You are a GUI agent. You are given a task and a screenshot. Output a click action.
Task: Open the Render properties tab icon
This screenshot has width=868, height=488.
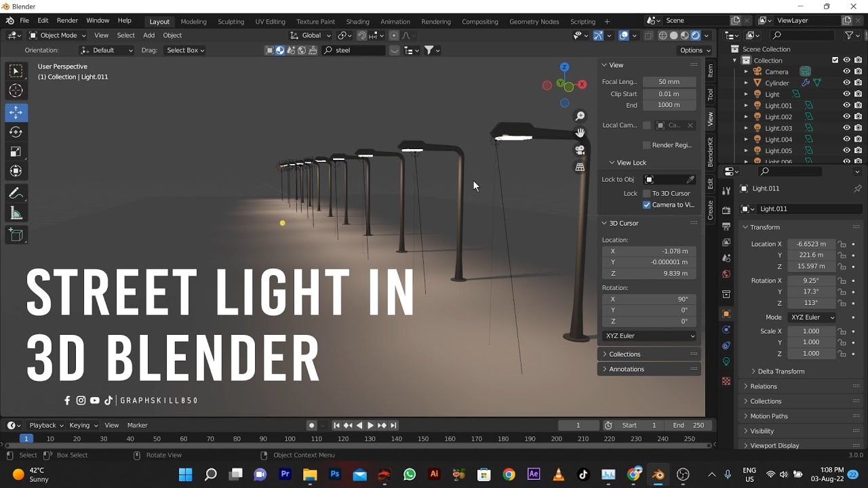click(726, 210)
